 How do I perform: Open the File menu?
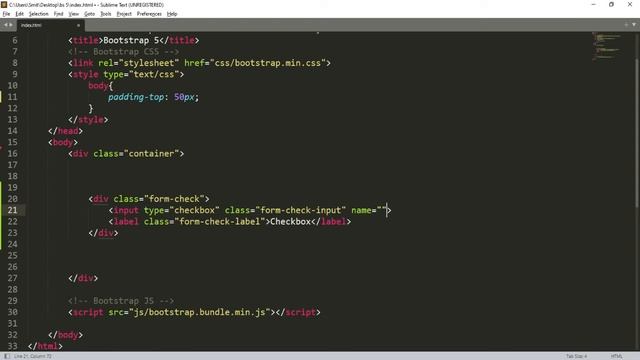click(x=6, y=14)
